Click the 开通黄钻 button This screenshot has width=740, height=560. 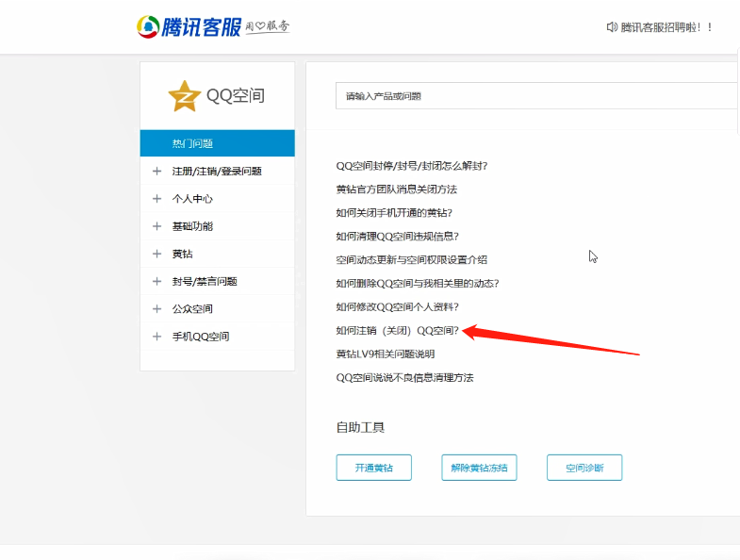click(374, 468)
